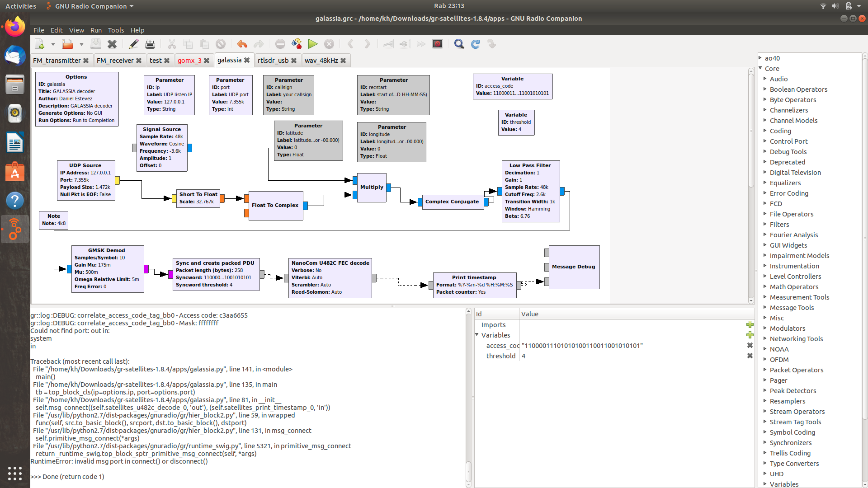This screenshot has width=868, height=488.
Task: Click the Open flow graph folder icon
Action: [67, 44]
